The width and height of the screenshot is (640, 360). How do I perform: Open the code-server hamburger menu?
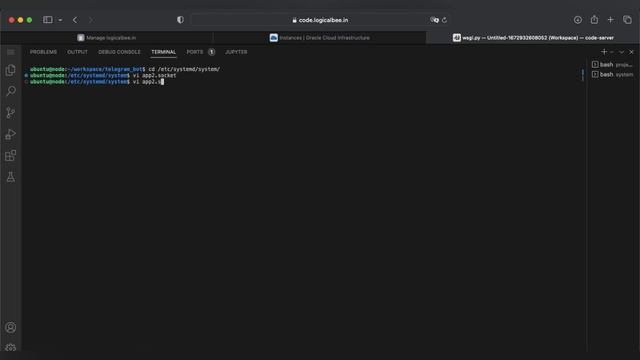pyautogui.click(x=11, y=52)
